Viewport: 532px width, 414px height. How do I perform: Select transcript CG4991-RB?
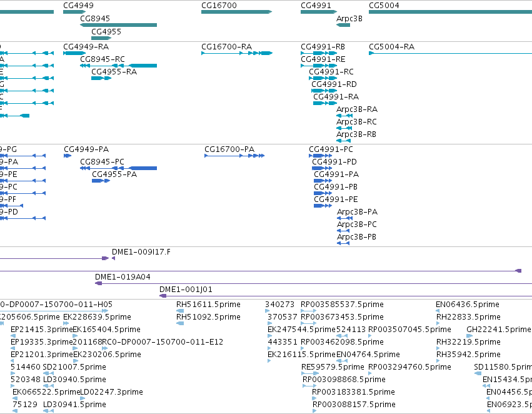pyautogui.click(x=323, y=47)
